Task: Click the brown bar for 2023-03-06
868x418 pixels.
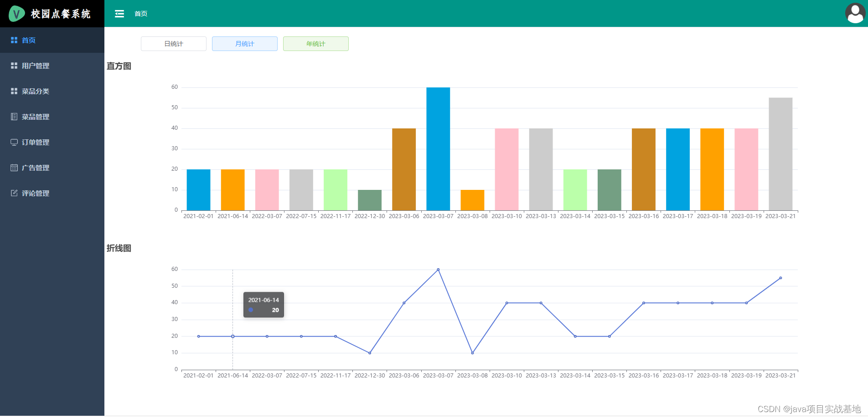Action: pyautogui.click(x=404, y=169)
